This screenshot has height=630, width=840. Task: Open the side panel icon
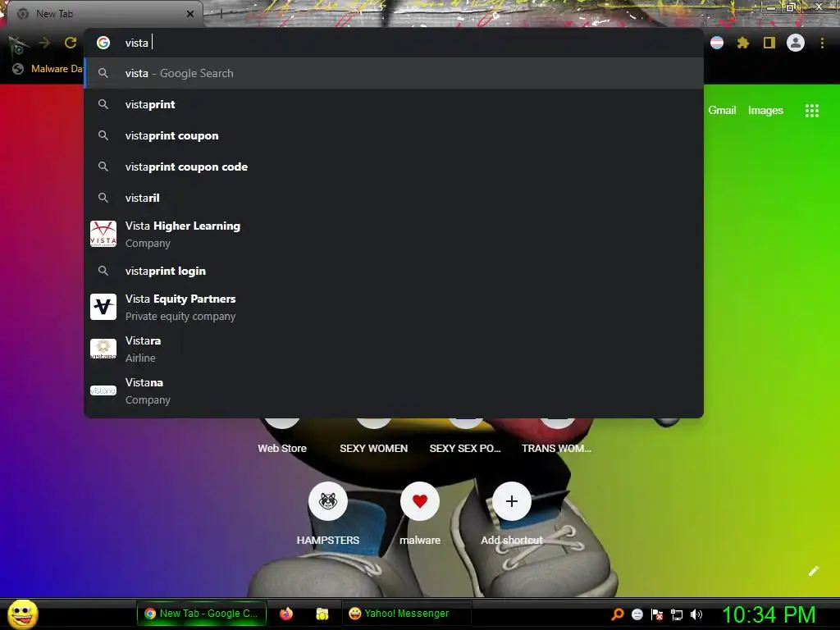769,43
